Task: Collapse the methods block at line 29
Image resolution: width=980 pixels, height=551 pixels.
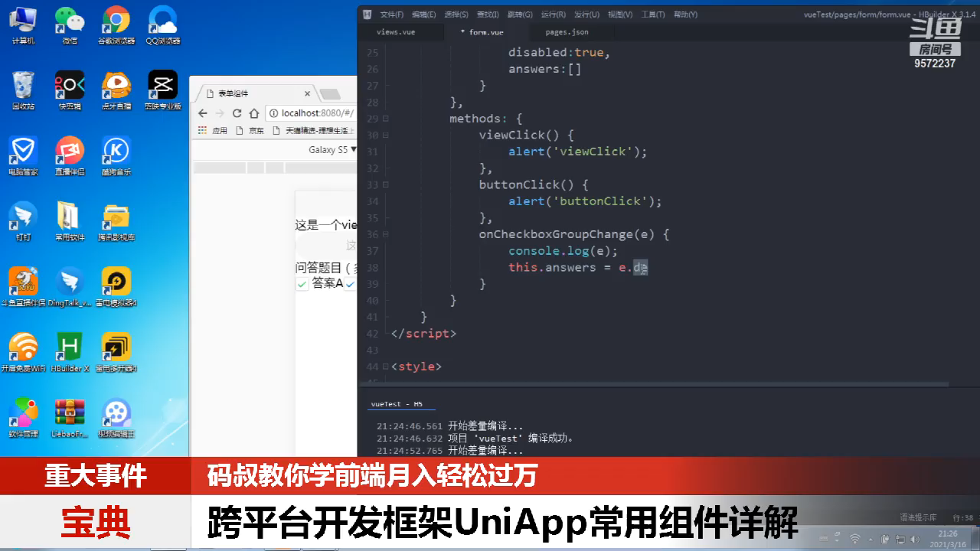Action: pos(385,119)
